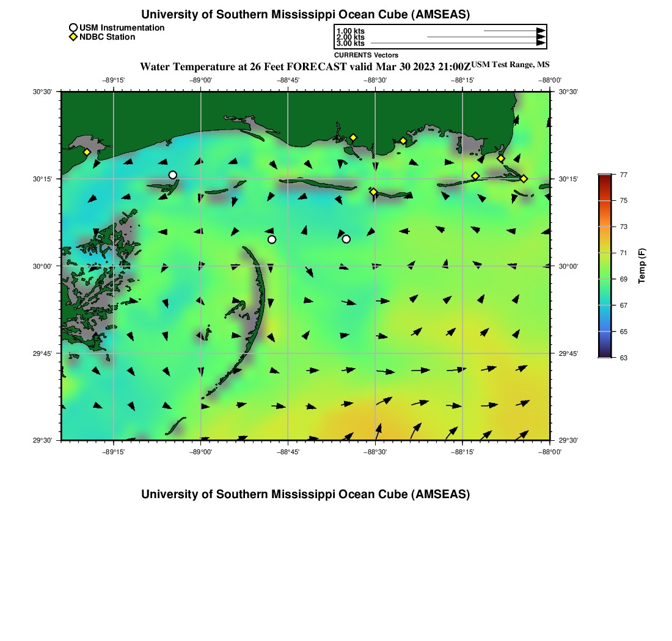Click the bottom 'Ocean Cube (AMSEAS)' page heading
The height and width of the screenshot is (641, 672).
click(x=305, y=494)
